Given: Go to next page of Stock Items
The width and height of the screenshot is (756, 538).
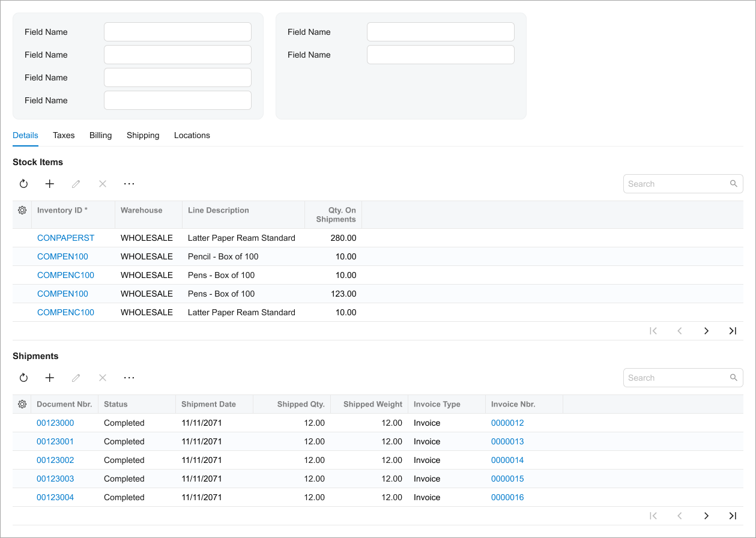Looking at the screenshot, I should point(706,331).
